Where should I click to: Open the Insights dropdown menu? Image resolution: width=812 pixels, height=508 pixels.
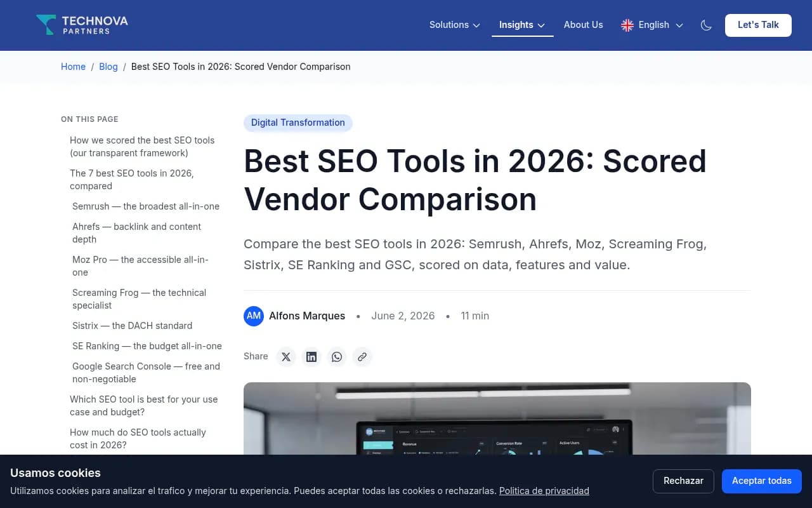522,25
